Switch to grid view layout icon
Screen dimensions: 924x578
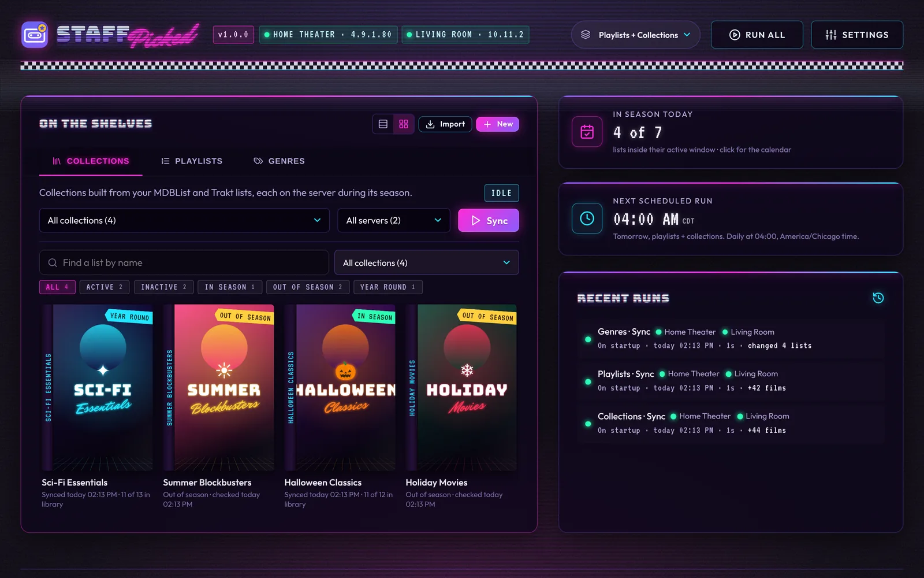404,124
